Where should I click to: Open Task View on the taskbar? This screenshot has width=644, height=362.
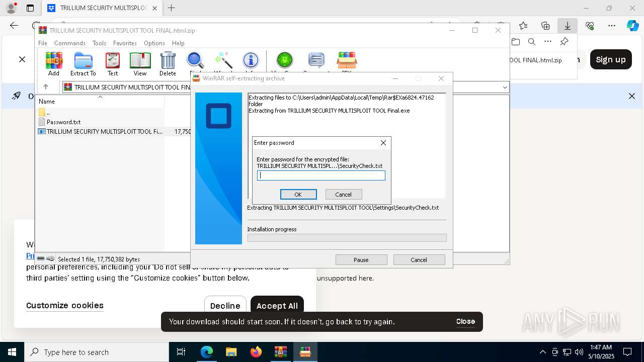coord(181,352)
